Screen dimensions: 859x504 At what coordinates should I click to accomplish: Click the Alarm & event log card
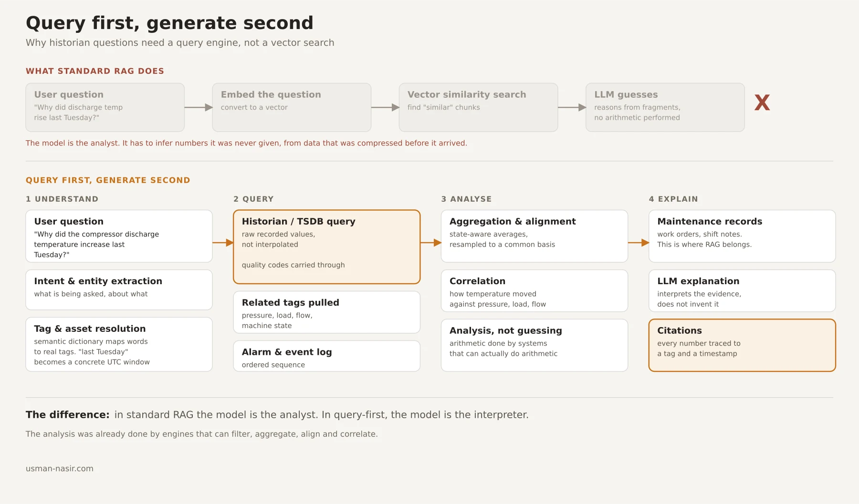coord(327,356)
